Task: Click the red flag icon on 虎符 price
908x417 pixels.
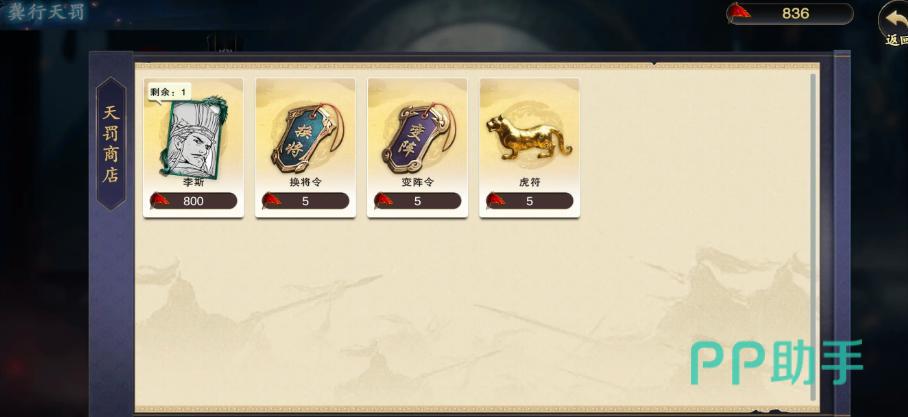Action: pos(495,200)
